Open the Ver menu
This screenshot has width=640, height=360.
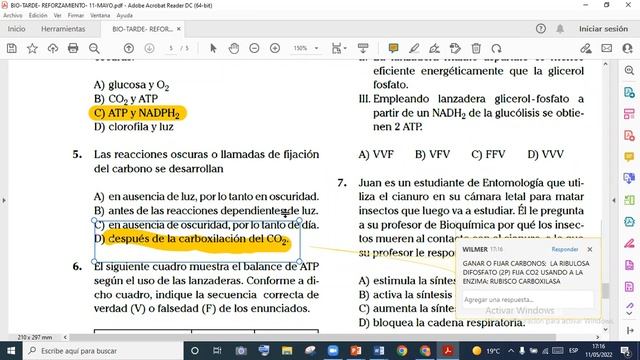tap(58, 16)
